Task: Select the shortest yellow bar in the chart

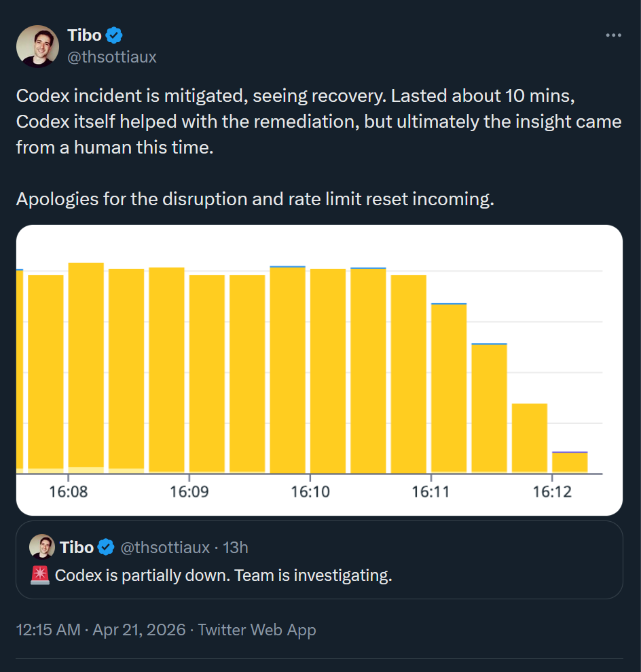Action: click(x=570, y=463)
